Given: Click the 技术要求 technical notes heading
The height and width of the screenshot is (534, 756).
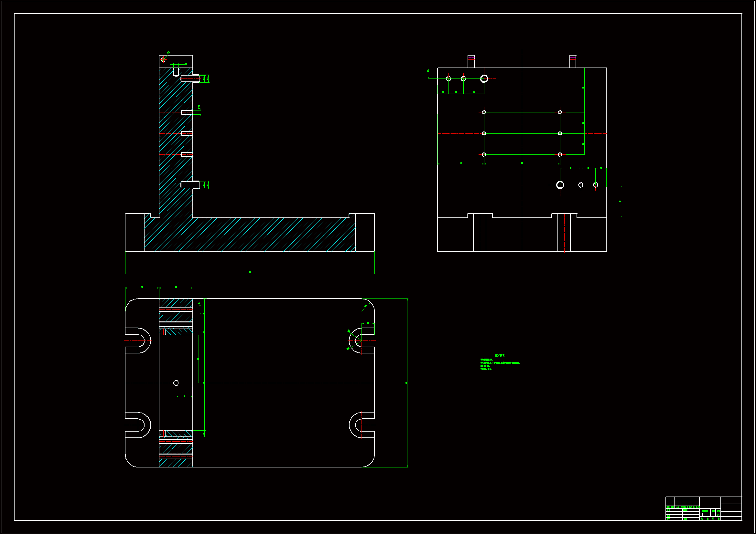Looking at the screenshot, I should pos(500,355).
